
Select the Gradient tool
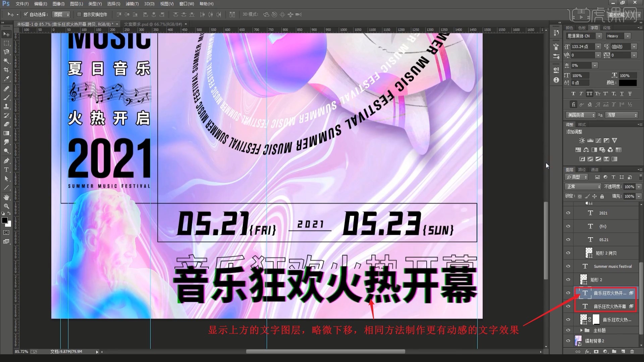pos(6,133)
